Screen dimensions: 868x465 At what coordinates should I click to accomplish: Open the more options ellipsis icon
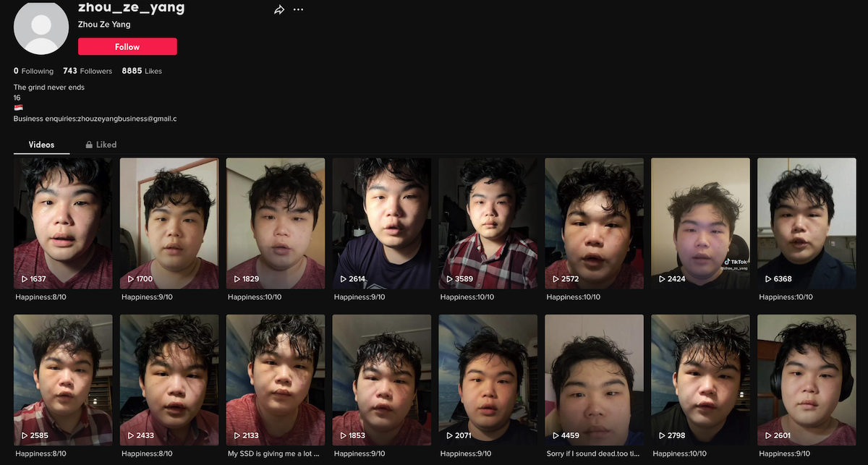click(298, 9)
